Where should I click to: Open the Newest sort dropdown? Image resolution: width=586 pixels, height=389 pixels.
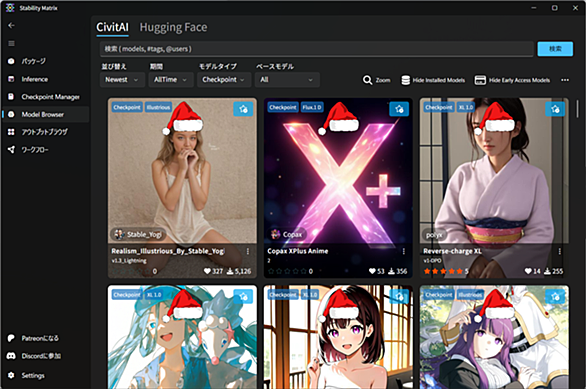(x=122, y=80)
